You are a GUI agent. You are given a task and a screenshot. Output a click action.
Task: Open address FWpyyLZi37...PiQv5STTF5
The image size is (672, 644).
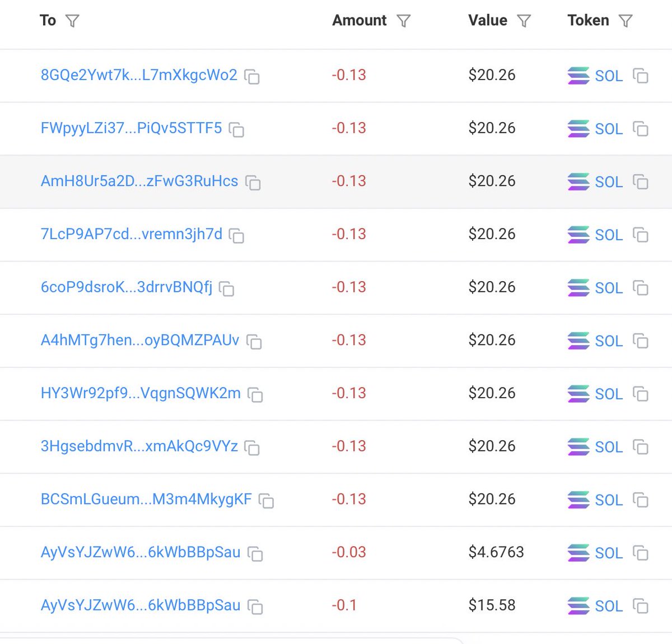[x=131, y=128]
